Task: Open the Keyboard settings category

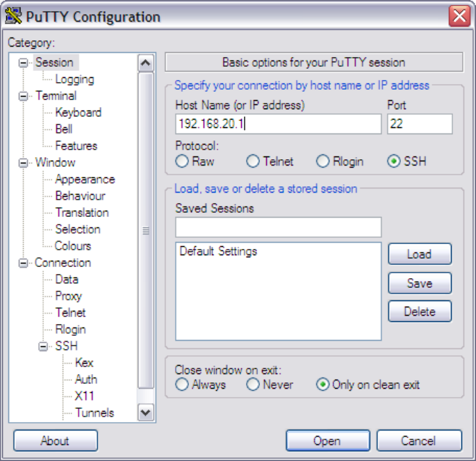Action: point(79,113)
